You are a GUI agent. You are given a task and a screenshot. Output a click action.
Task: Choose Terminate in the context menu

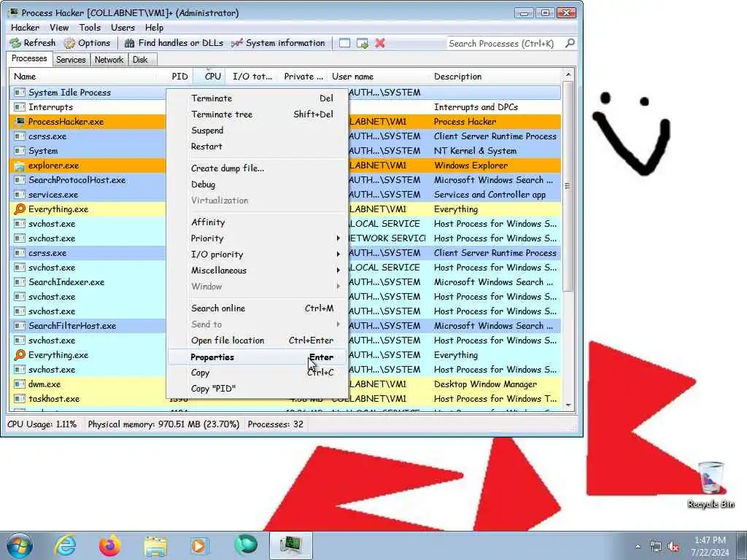tap(258, 98)
